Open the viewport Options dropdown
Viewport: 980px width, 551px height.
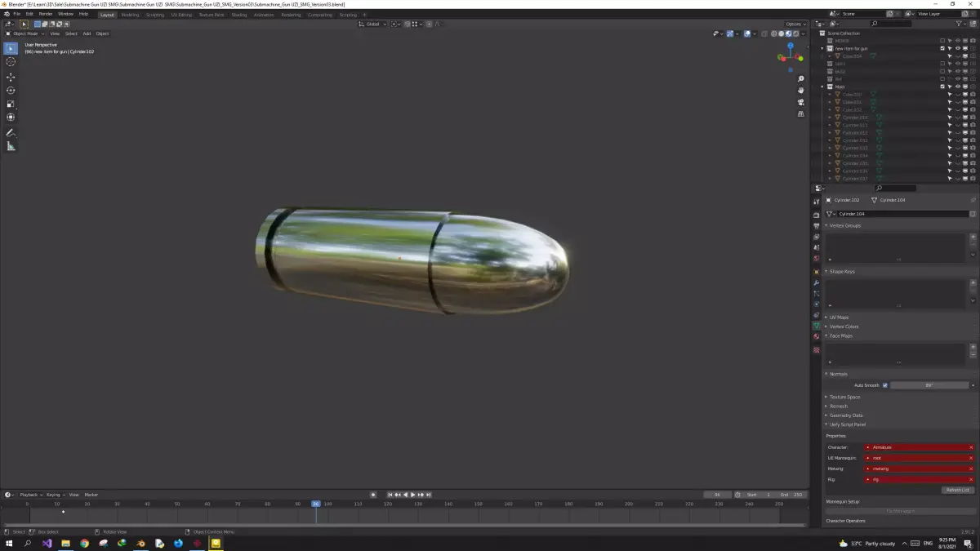click(x=795, y=24)
